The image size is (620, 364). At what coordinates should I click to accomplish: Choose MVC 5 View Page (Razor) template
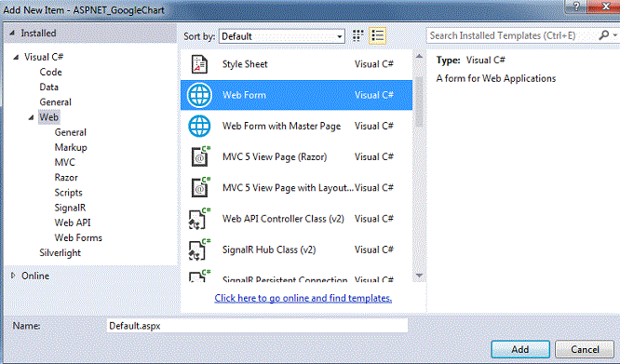click(x=296, y=156)
